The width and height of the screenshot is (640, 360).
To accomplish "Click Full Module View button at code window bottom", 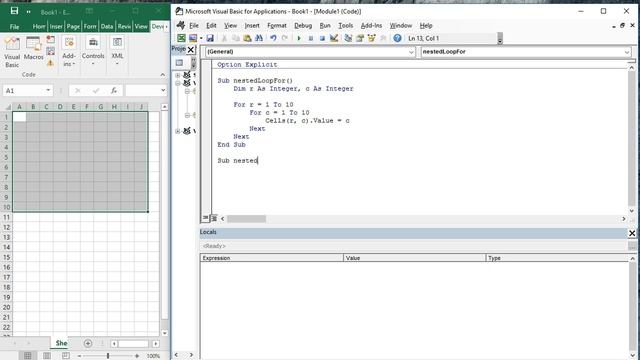I will coord(214,218).
